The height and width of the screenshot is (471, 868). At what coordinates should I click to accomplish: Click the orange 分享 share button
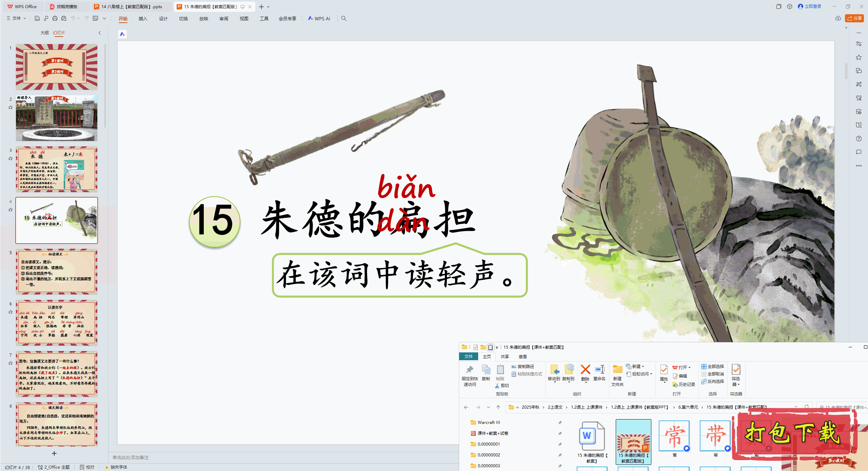[854, 18]
